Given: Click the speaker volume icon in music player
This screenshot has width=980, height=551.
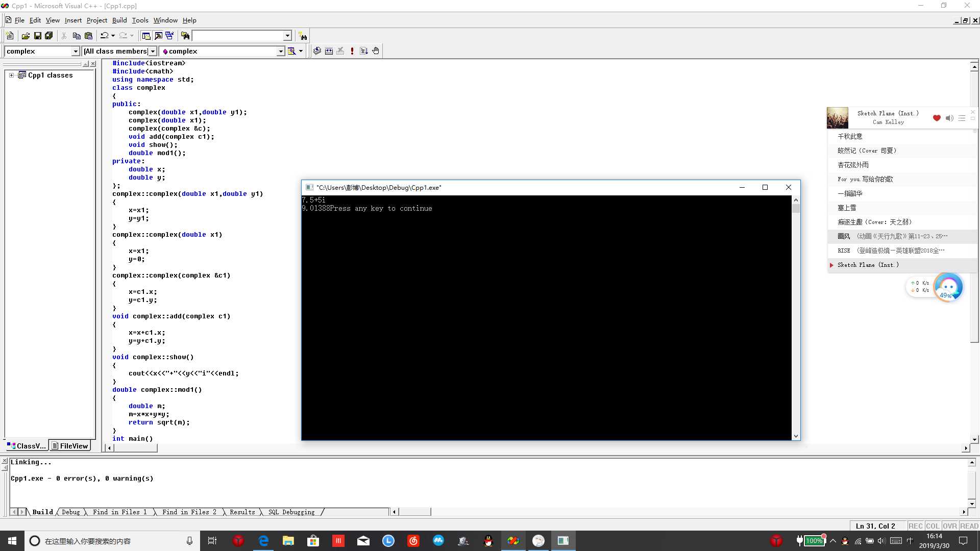Looking at the screenshot, I should (949, 118).
